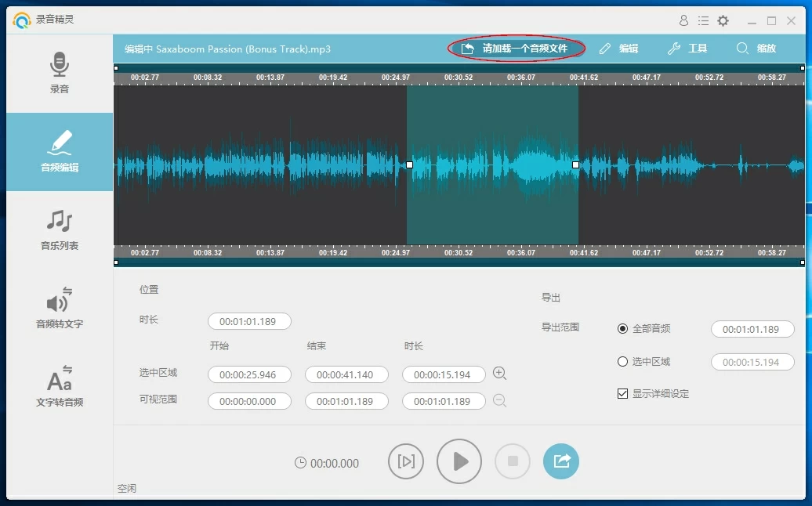Click 请加载一个音频文件 load button
Viewport: 812px width, 506px height.
[516, 49]
